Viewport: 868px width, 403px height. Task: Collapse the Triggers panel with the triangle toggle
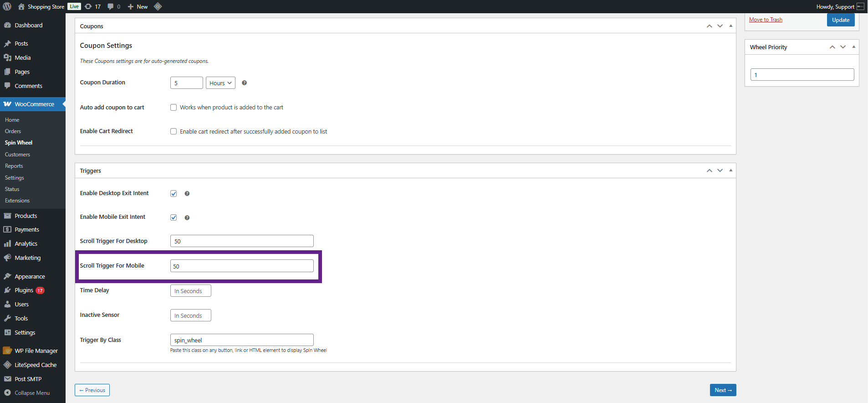730,170
